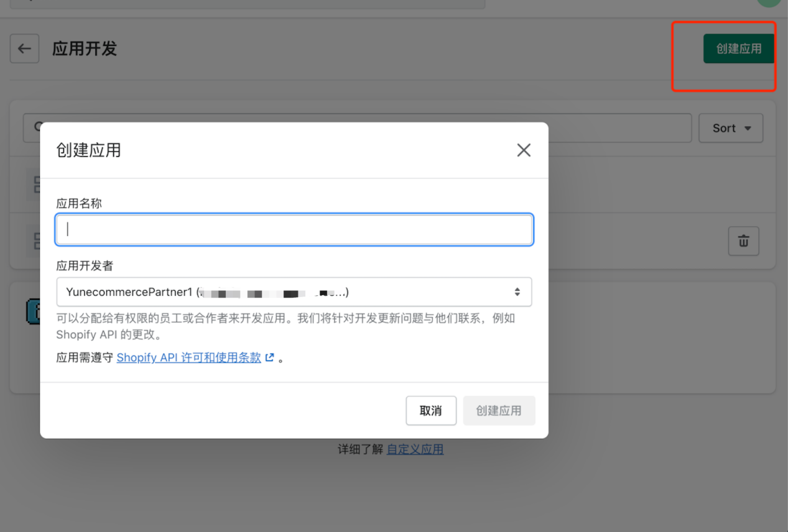Open the Sort dropdown
Screen dimensions: 788x532
pos(731,128)
